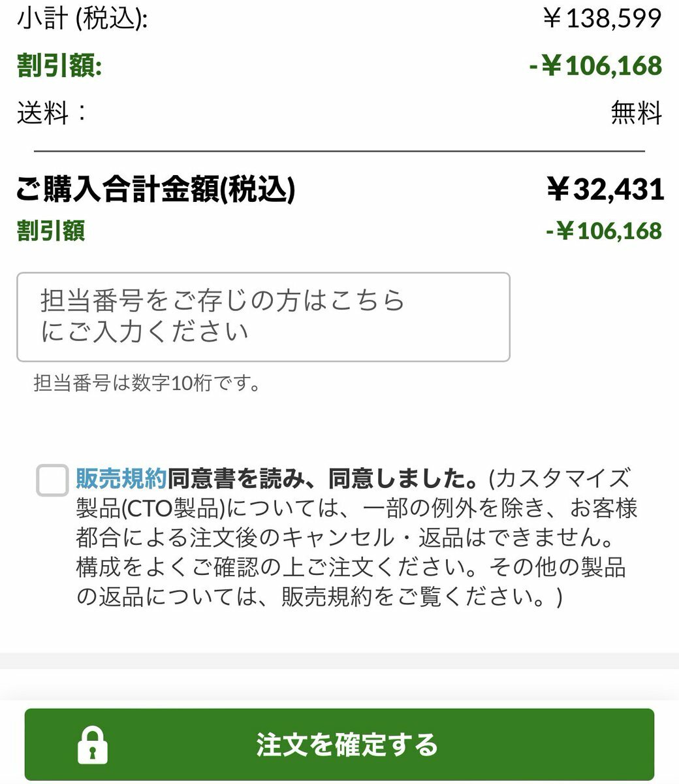This screenshot has height=784, width=679.
Task: Click the subtotal amount ¥138,599
Action: click(x=602, y=19)
